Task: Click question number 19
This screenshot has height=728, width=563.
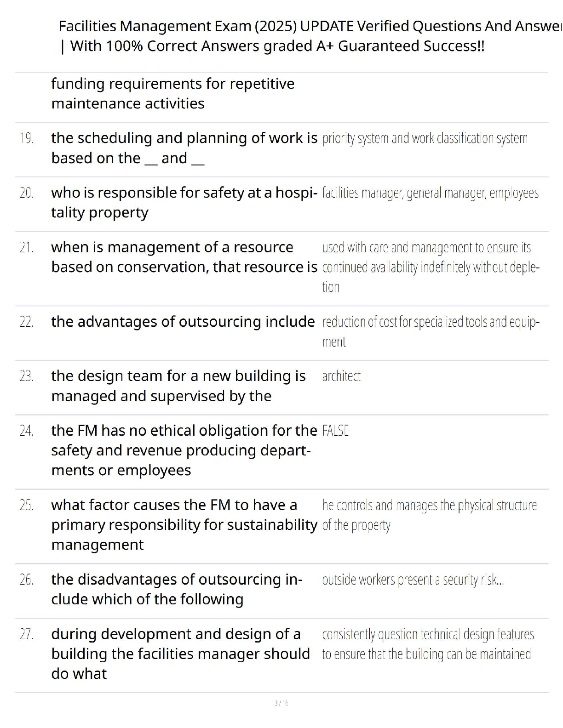Action: coord(27,138)
